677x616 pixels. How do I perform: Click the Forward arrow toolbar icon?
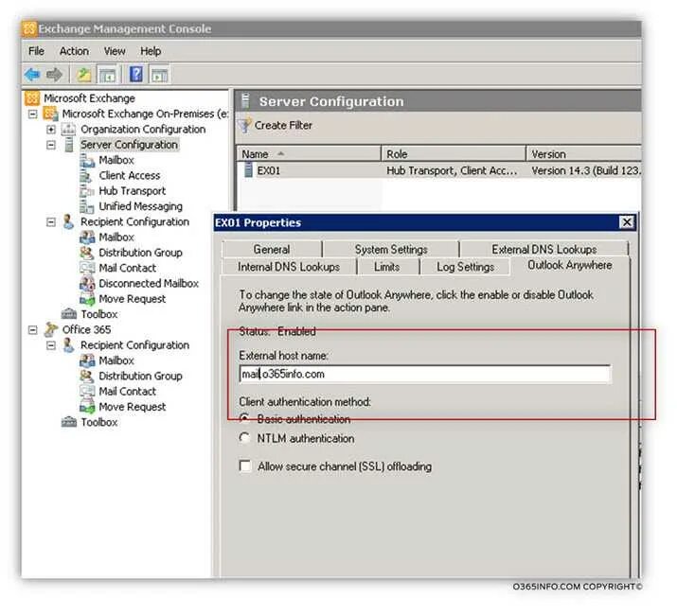click(54, 75)
